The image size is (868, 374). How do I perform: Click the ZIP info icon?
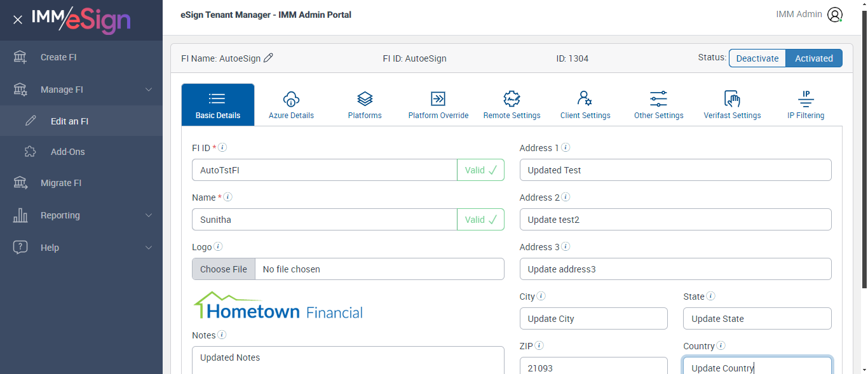coord(539,345)
